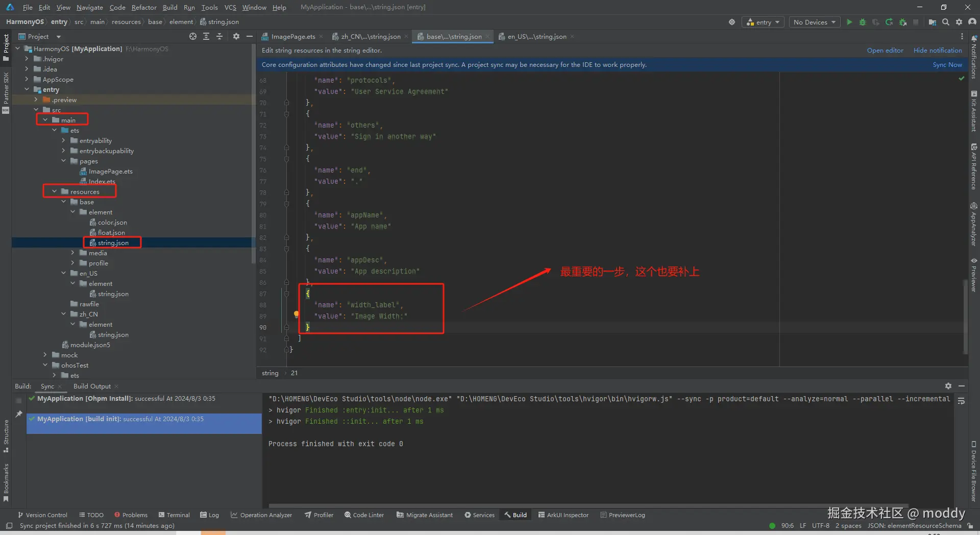
Task: Start debugging with the green bug icon
Action: pos(863,22)
